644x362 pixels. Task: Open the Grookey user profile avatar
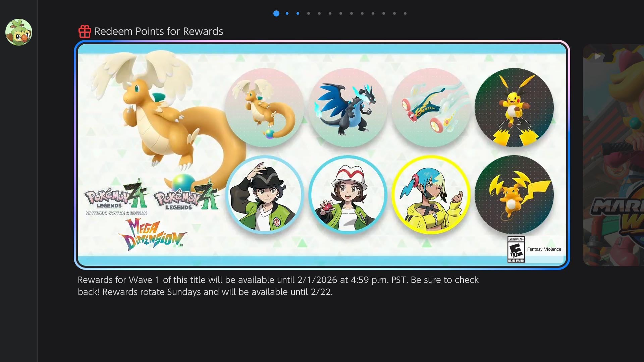click(19, 32)
